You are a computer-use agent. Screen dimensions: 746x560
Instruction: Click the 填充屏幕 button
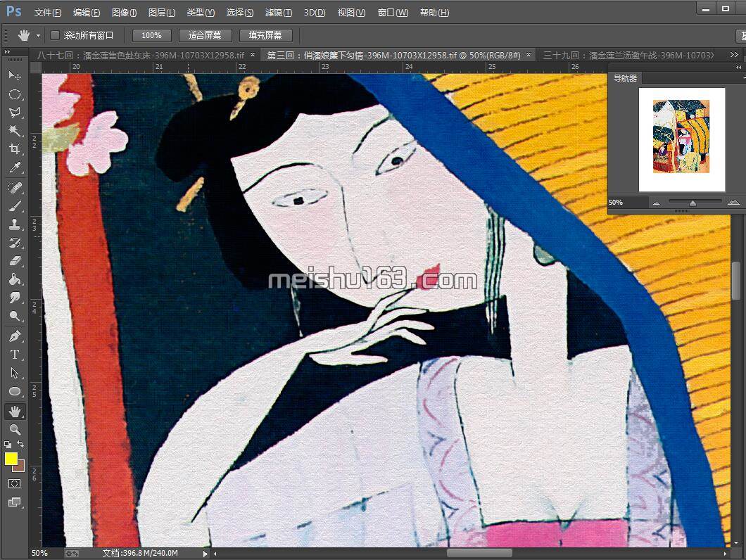click(x=265, y=35)
